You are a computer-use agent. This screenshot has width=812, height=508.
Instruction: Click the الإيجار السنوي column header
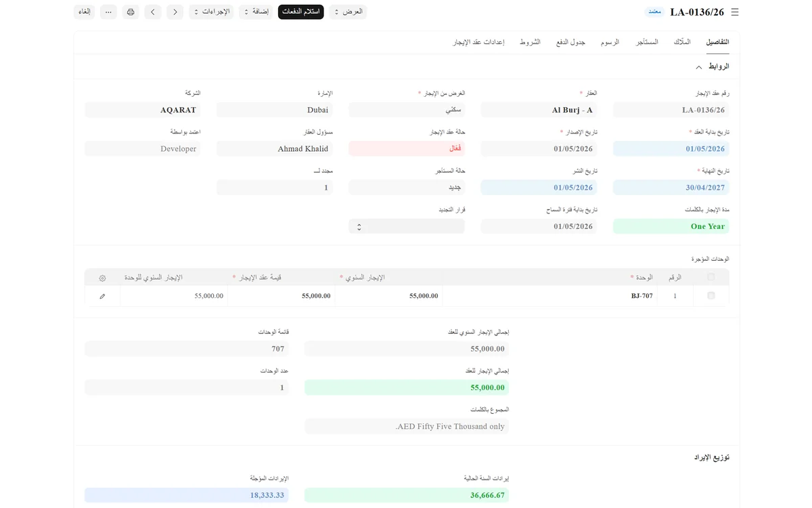[389, 278]
